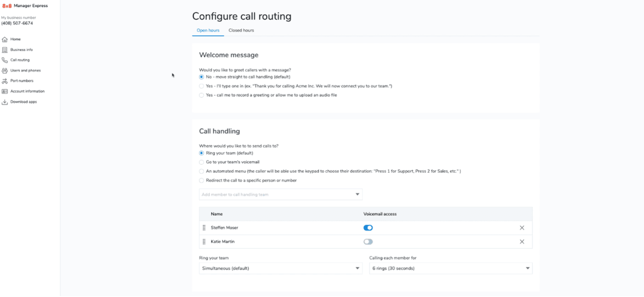Enable voicemail access for Katie Martin
This screenshot has height=297, width=644.
click(368, 242)
